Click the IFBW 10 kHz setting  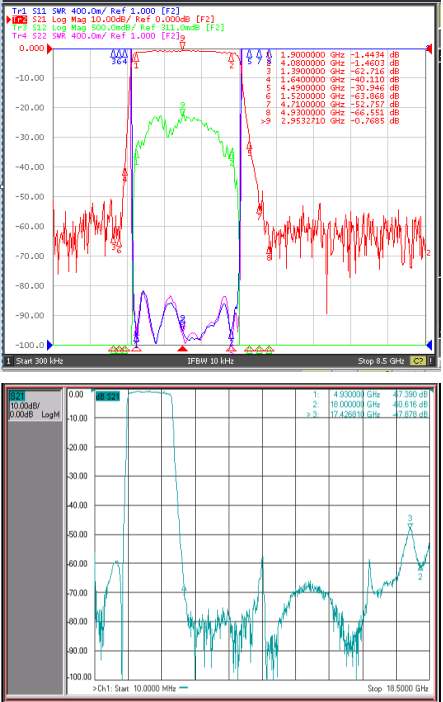211,361
